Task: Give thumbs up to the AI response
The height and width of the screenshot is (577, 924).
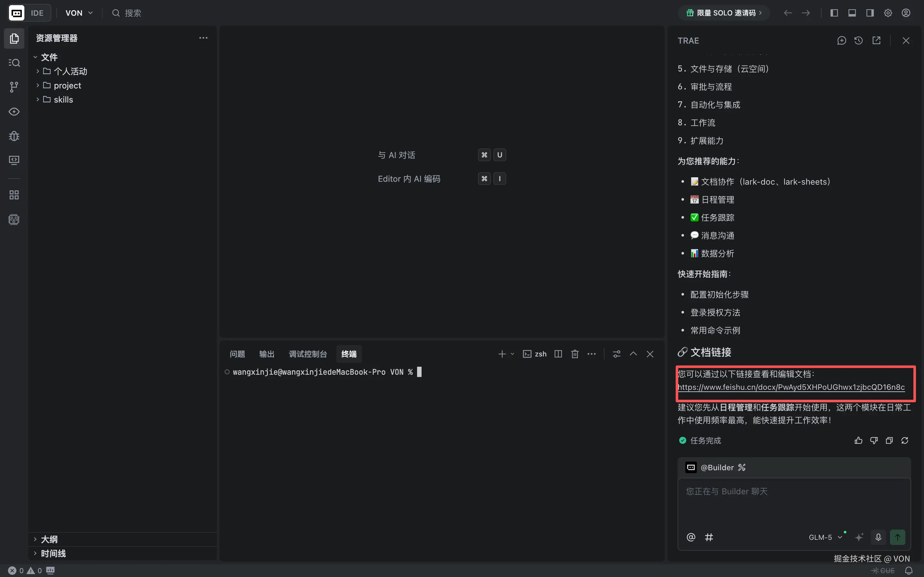Action: [x=858, y=440]
